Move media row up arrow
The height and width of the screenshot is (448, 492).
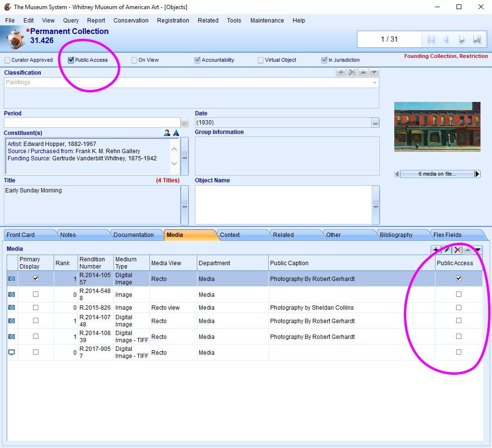(x=468, y=250)
